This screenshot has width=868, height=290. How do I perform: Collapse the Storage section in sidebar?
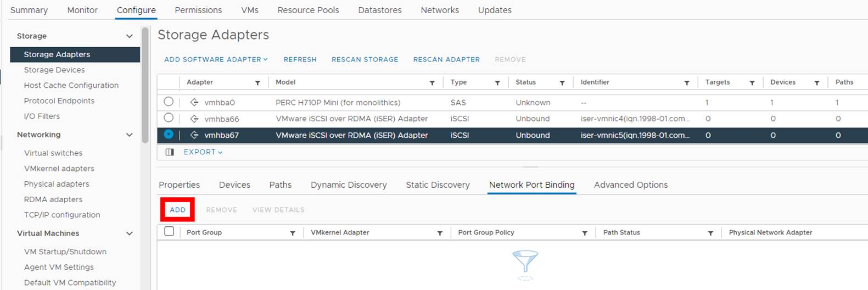130,36
